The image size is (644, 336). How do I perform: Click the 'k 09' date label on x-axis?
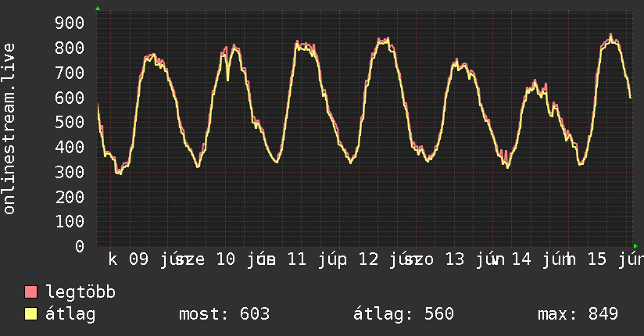click(x=128, y=259)
